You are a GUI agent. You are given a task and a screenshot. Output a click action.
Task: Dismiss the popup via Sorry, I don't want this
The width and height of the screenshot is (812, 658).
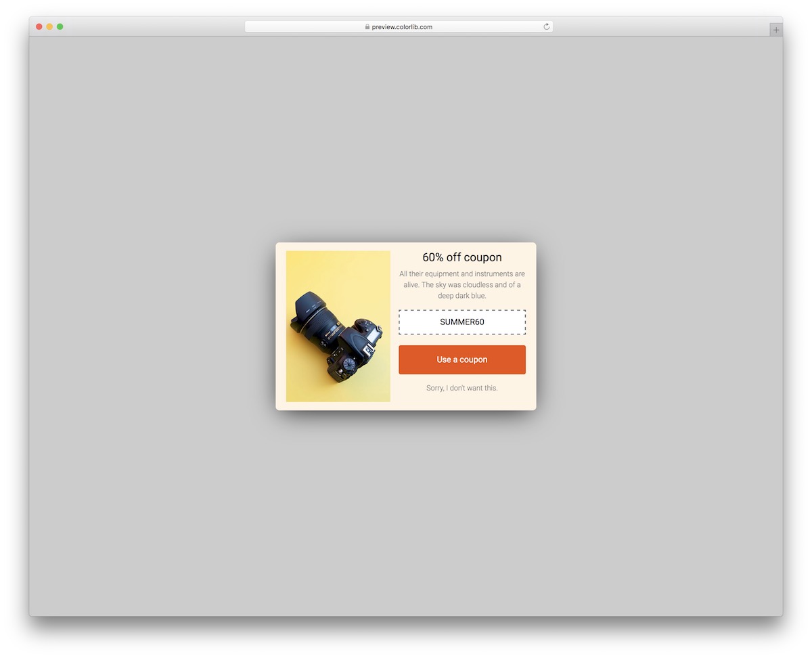pyautogui.click(x=462, y=388)
